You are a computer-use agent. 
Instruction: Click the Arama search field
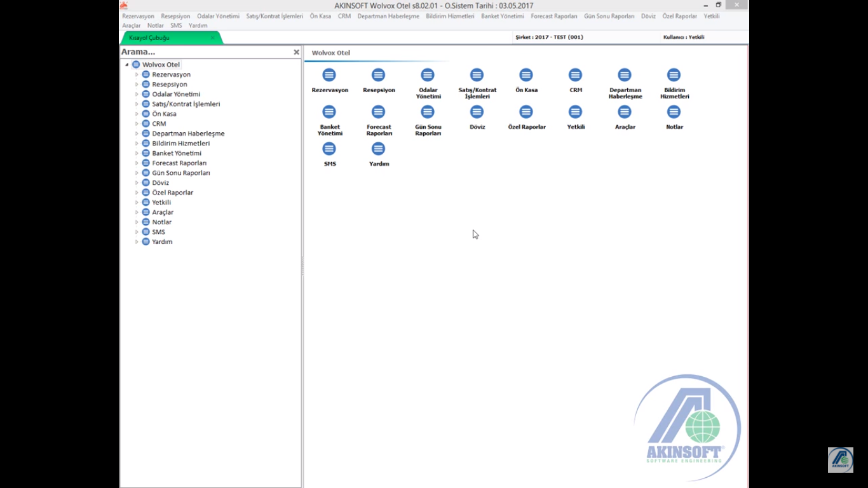coord(206,52)
